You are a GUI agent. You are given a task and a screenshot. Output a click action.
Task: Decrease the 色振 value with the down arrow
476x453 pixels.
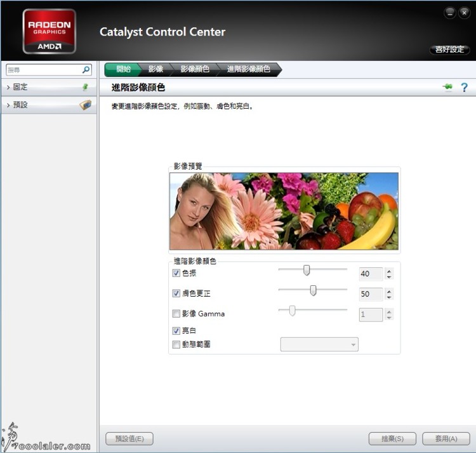pyautogui.click(x=389, y=277)
